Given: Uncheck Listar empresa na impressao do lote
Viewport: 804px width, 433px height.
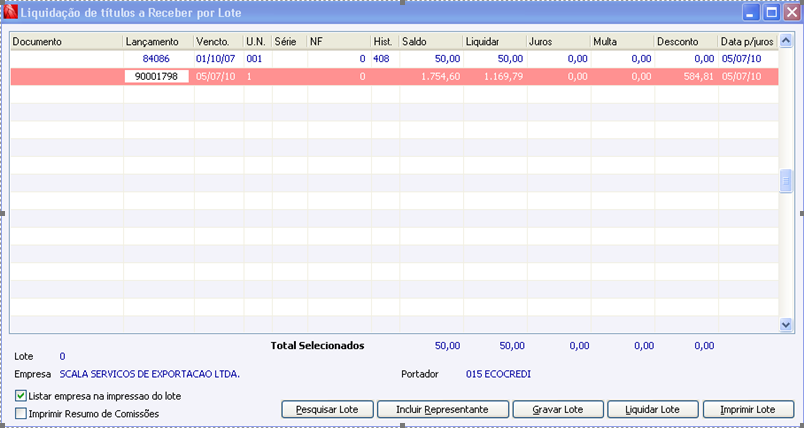Looking at the screenshot, I should click(21, 396).
